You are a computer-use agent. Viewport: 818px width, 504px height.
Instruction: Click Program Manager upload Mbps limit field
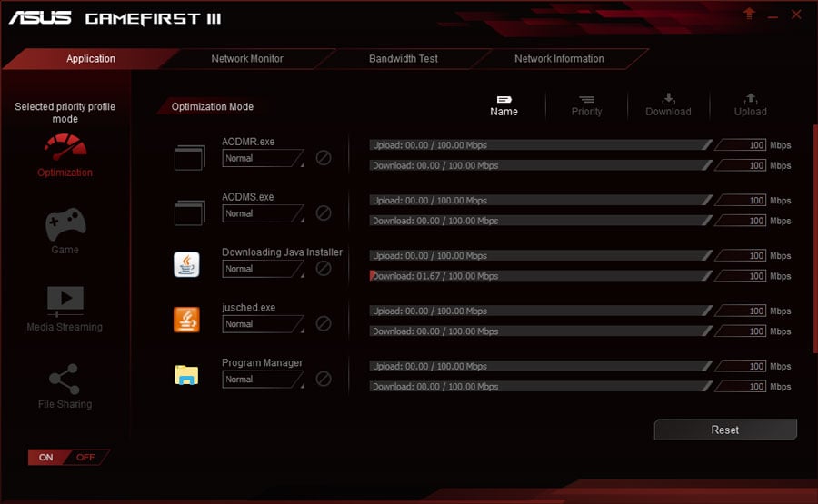[741, 366]
